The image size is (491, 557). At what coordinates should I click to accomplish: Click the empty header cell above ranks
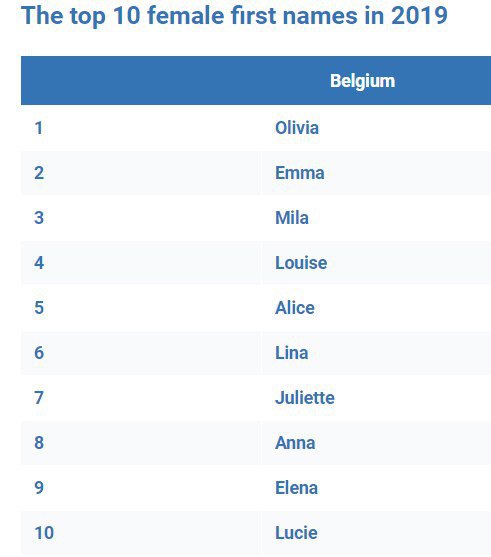click(141, 80)
